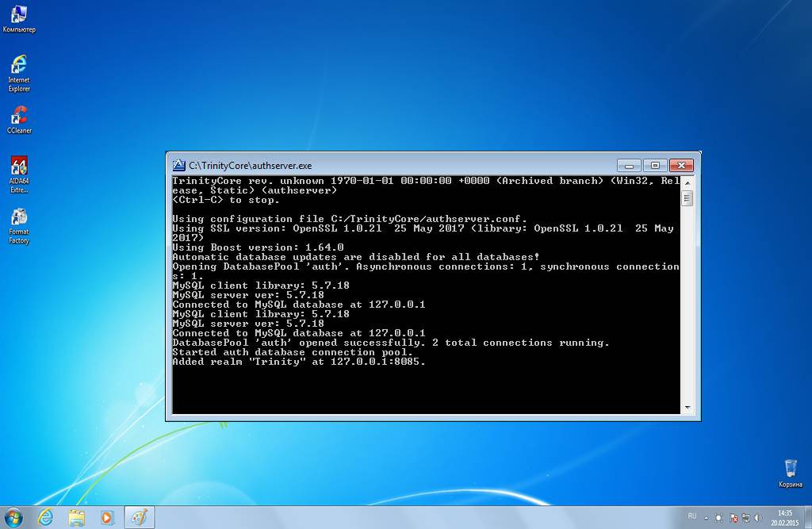Open Windows Explorer folder in taskbar
This screenshot has width=812, height=529.
point(76,518)
